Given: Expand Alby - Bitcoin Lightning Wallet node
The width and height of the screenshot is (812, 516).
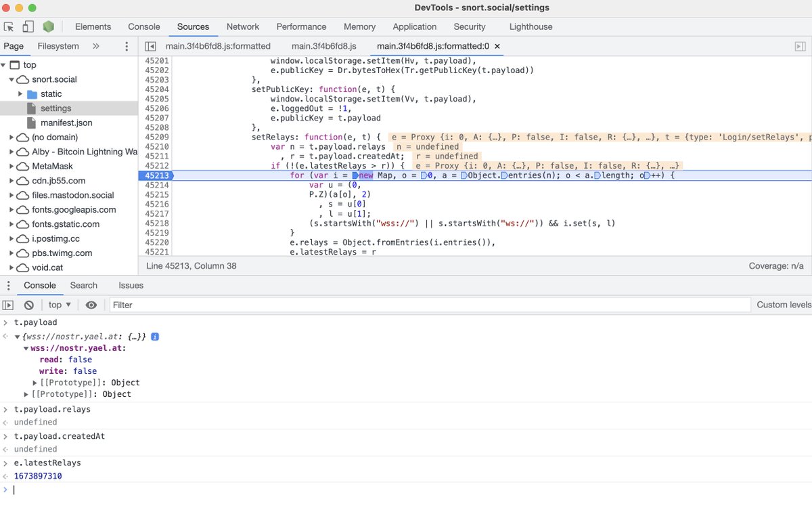Looking at the screenshot, I should tap(12, 152).
